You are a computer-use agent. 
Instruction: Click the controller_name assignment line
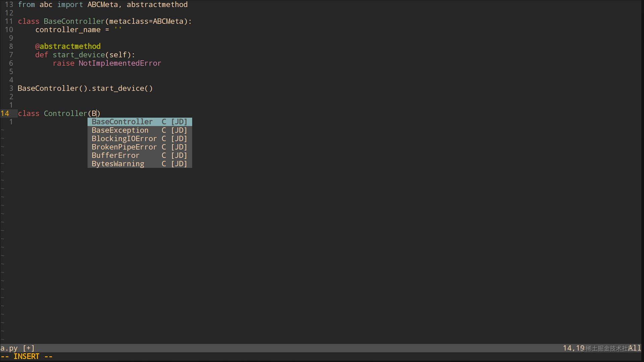click(78, 29)
